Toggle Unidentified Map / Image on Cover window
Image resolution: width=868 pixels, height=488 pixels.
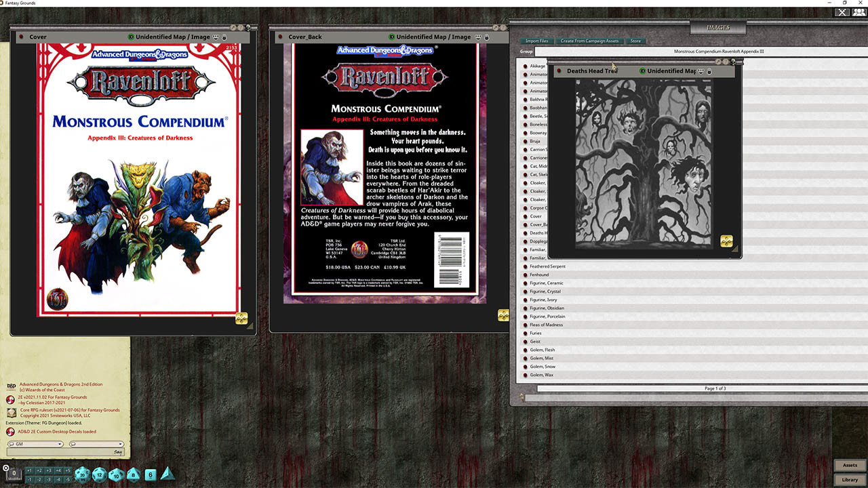pyautogui.click(x=131, y=37)
